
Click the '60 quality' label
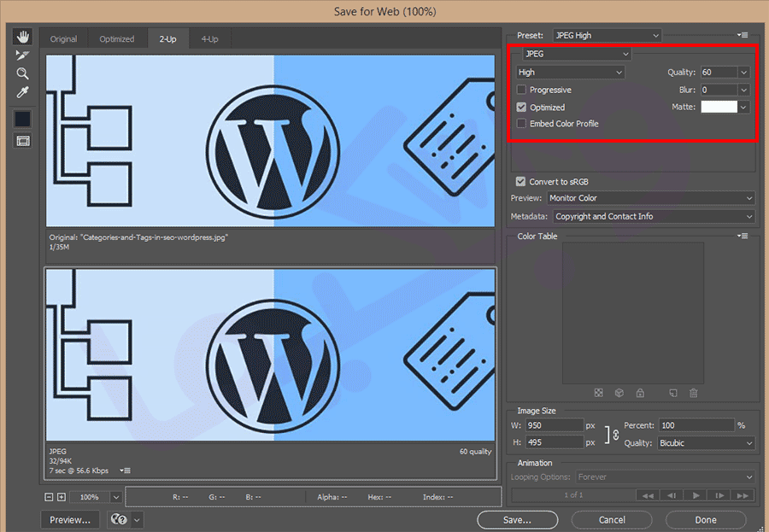pyautogui.click(x=475, y=452)
